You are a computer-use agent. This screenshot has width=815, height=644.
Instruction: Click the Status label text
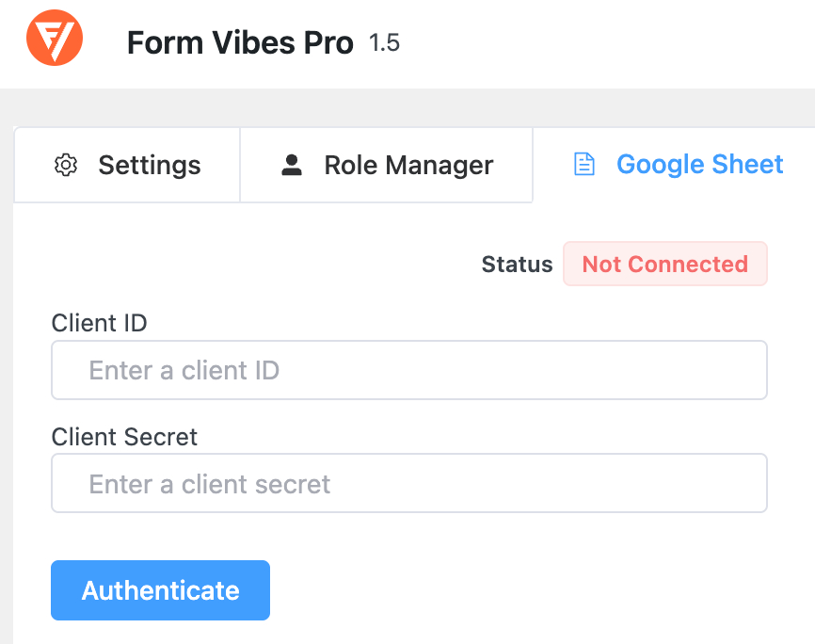click(x=517, y=264)
